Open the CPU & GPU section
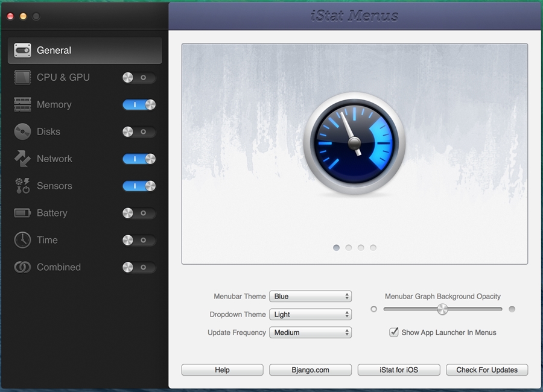 tap(63, 77)
